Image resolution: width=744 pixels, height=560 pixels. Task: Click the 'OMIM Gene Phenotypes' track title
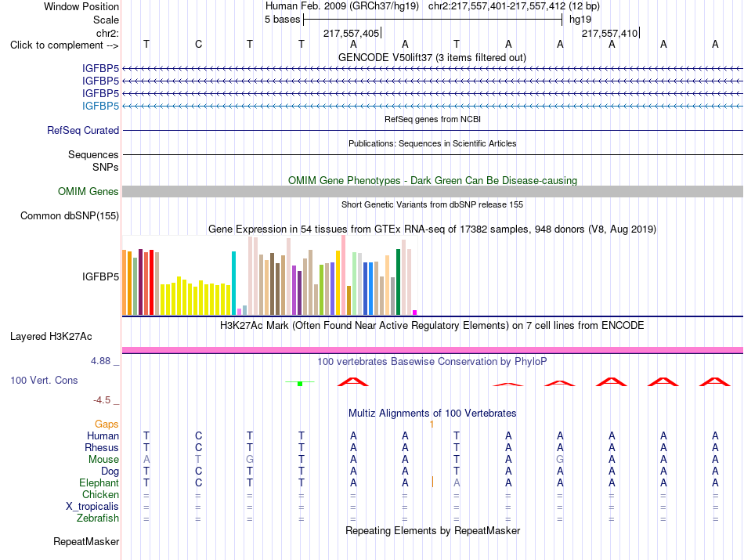point(432,180)
